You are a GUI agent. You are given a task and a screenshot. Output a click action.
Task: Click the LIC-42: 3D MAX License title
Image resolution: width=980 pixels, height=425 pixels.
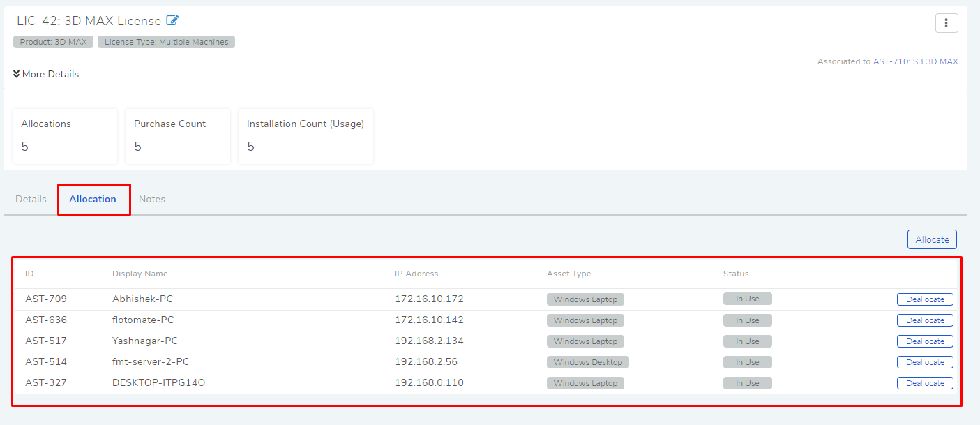coord(89,21)
